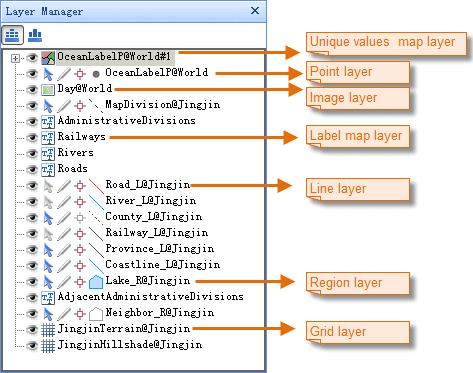Enable snapping icon for County_L@Jingjin
Viewport: 473px width, 373px height.
[x=80, y=218]
